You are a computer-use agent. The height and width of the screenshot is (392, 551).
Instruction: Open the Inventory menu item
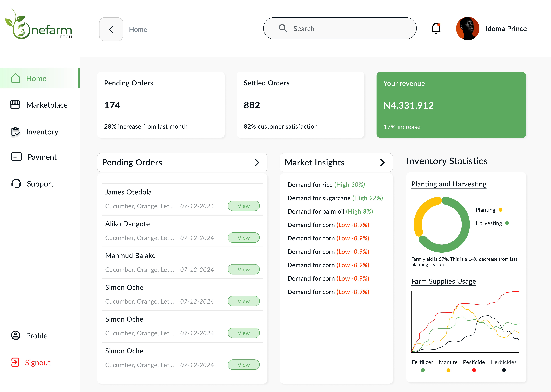[35, 132]
